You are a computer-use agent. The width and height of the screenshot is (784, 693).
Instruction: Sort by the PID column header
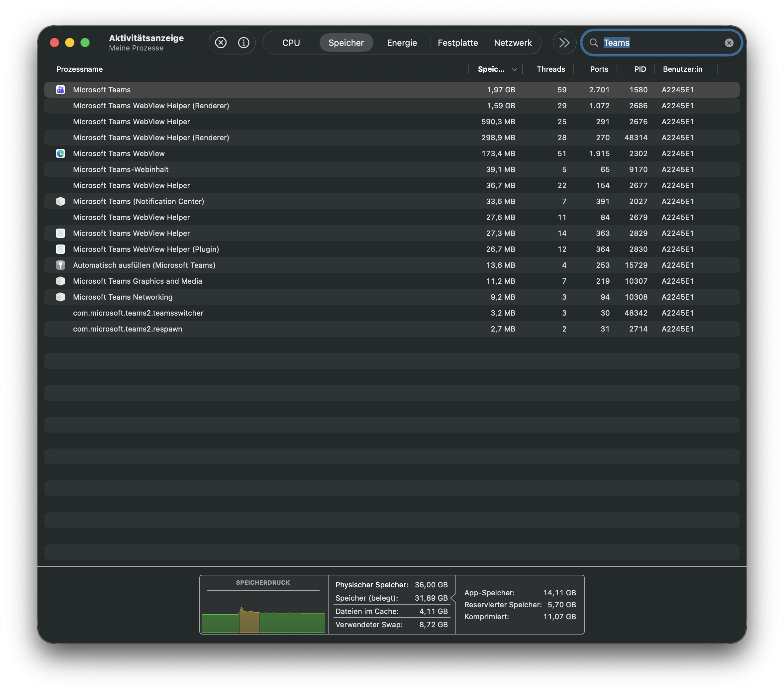[639, 69]
